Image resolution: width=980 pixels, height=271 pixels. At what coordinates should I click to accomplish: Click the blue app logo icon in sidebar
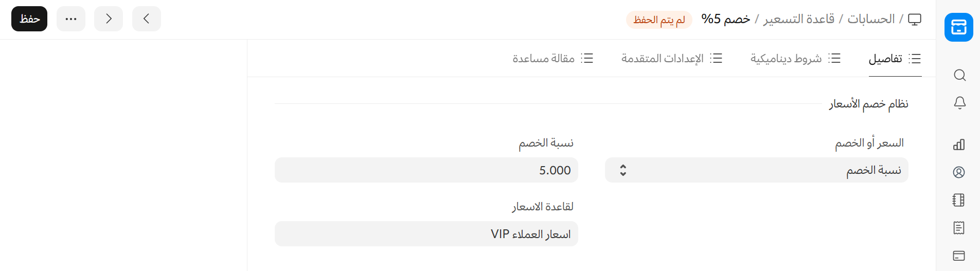958,27
